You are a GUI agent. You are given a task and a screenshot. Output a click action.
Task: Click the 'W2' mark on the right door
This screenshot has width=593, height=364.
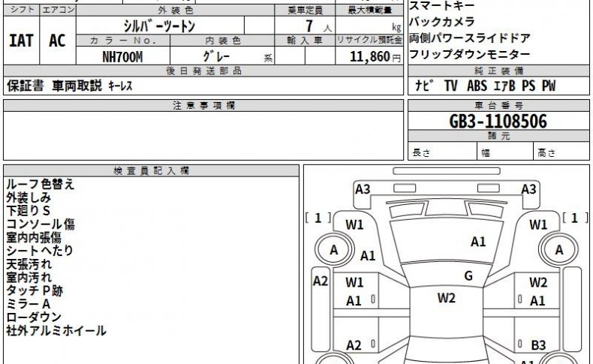pyautogui.click(x=538, y=282)
